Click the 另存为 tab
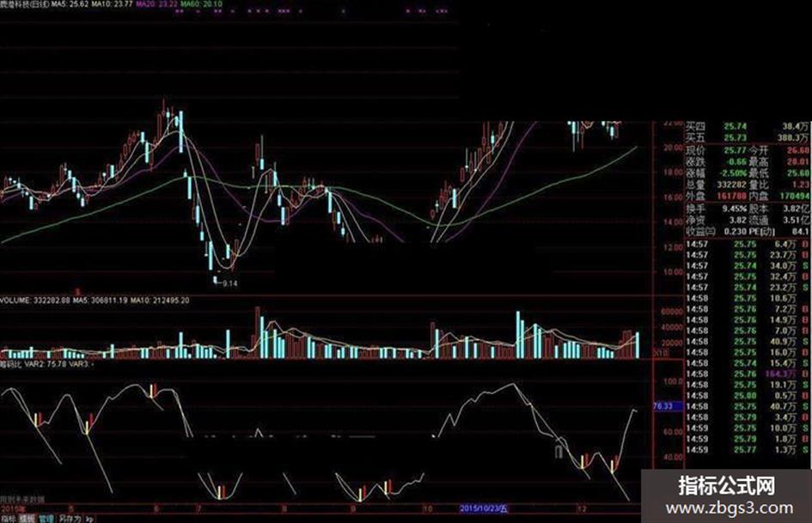The image size is (812, 523). click(70, 519)
